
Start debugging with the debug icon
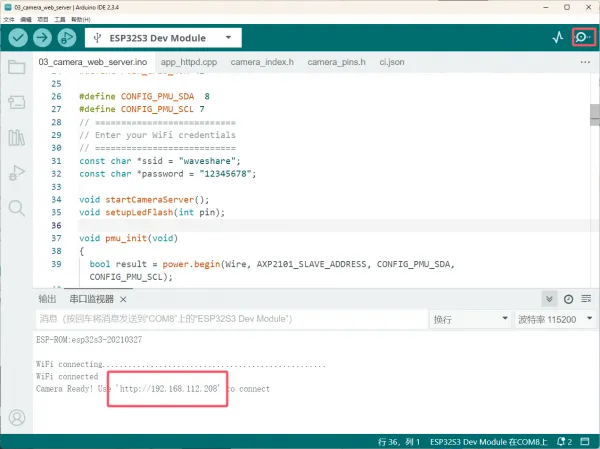click(x=67, y=37)
